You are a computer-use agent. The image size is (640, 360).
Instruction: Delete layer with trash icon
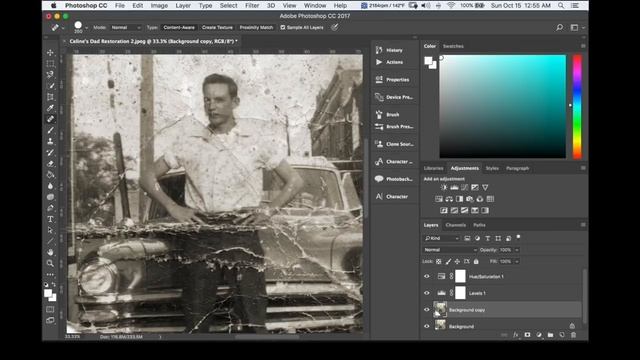pyautogui.click(x=573, y=335)
